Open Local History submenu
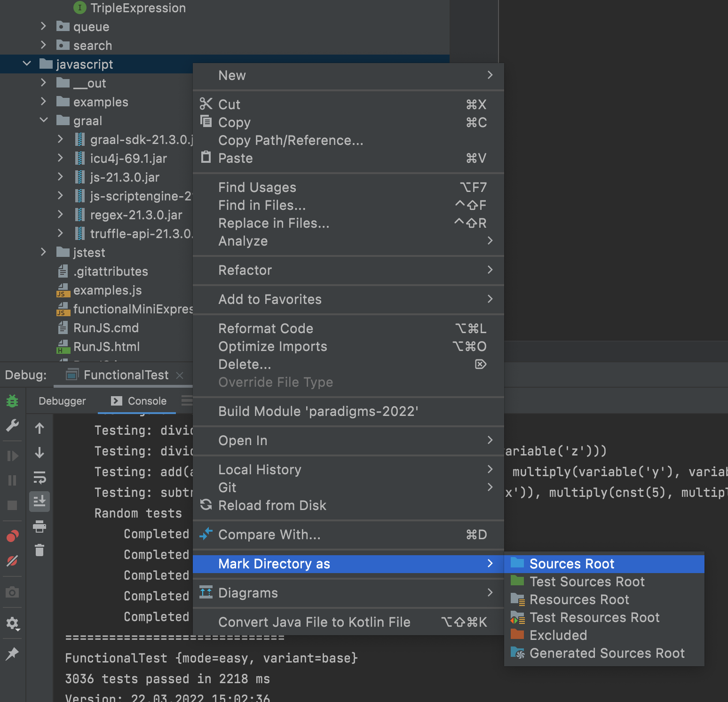This screenshot has width=728, height=702. click(348, 470)
